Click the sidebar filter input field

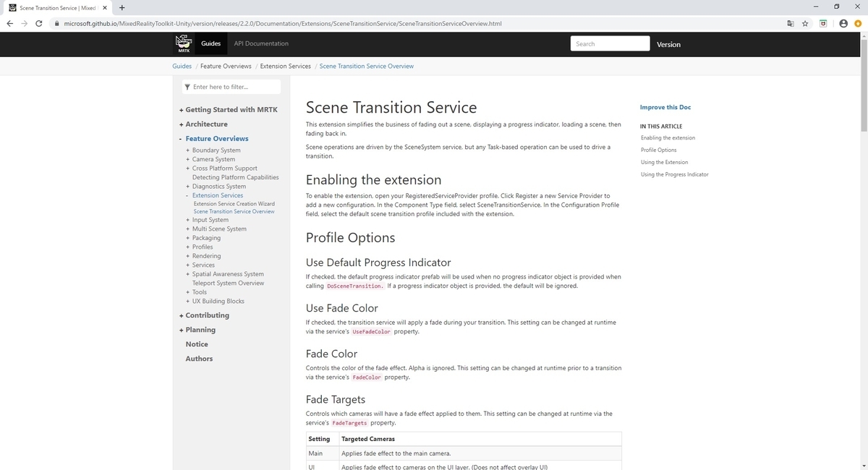point(231,87)
